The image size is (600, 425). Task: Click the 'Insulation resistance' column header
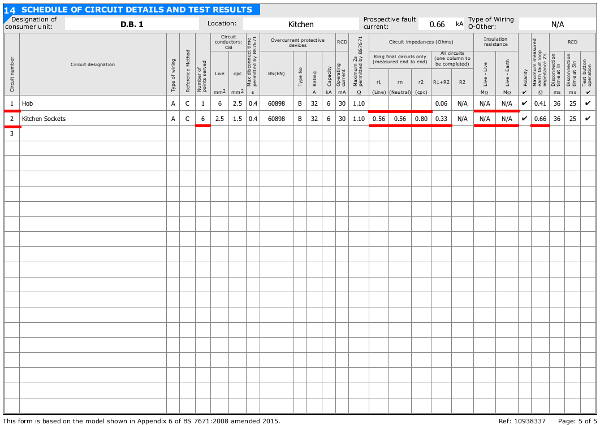point(496,42)
